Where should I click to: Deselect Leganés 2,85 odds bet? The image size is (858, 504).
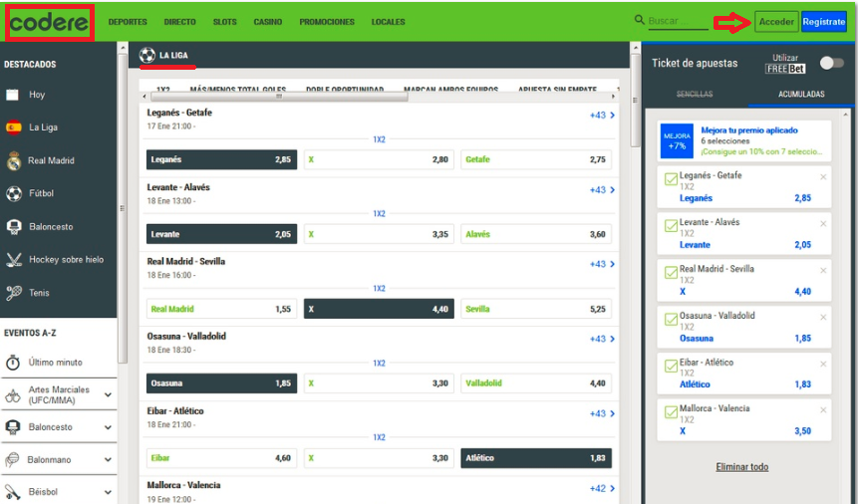(221, 159)
